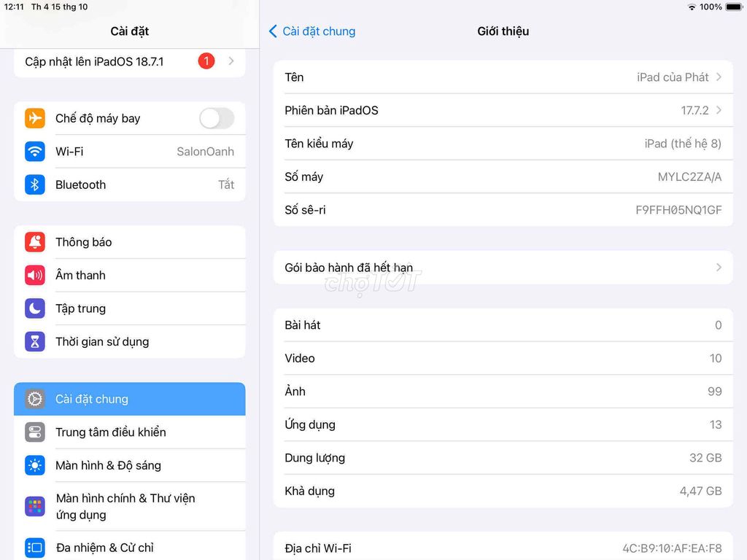This screenshot has height=560, width=747.
Task: Tap the Dung lượng value 32 GB
Action: point(705,458)
